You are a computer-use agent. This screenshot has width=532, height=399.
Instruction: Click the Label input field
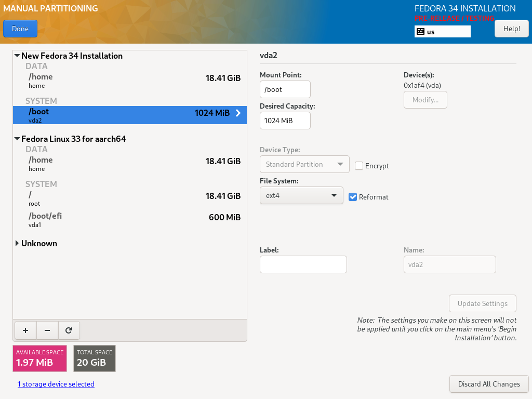click(x=303, y=264)
